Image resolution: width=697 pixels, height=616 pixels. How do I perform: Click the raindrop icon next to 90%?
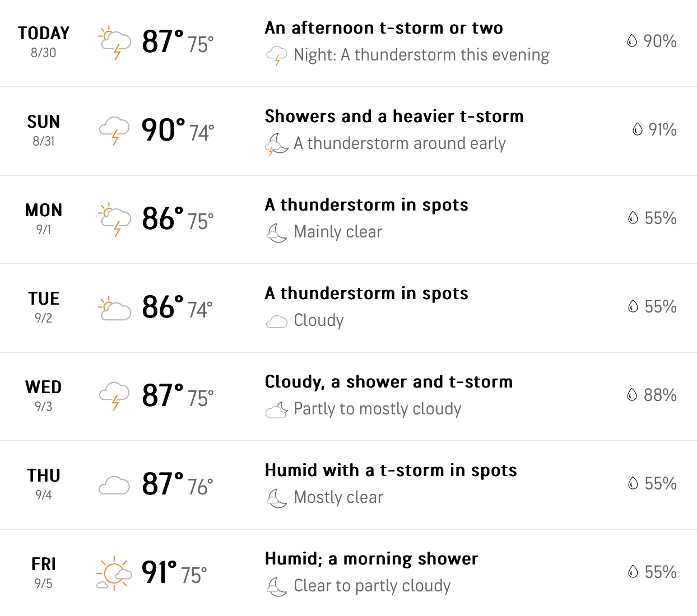(632, 41)
